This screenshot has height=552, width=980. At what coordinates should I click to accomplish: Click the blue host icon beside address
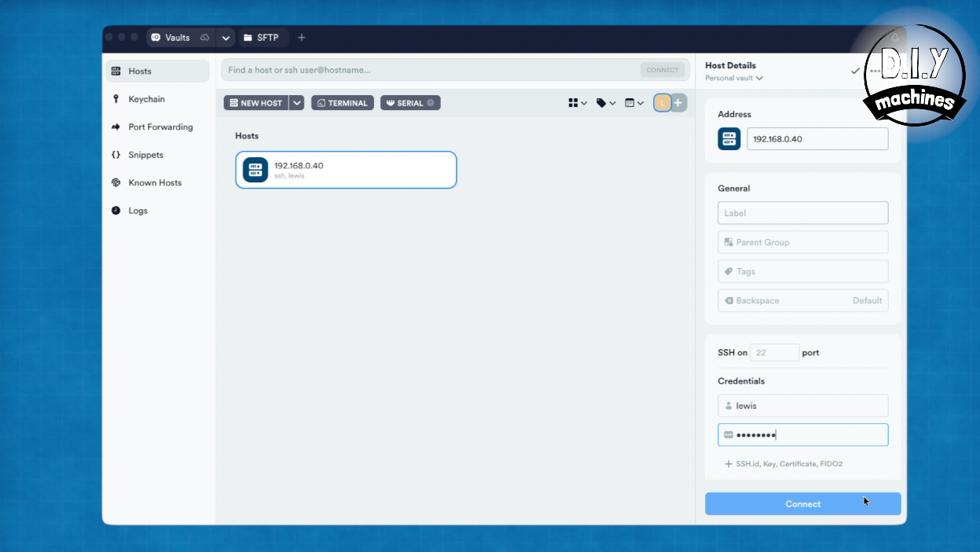tap(729, 139)
